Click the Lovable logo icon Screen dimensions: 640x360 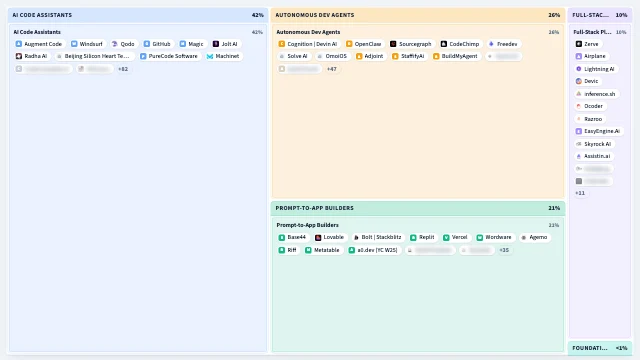[x=318, y=238]
